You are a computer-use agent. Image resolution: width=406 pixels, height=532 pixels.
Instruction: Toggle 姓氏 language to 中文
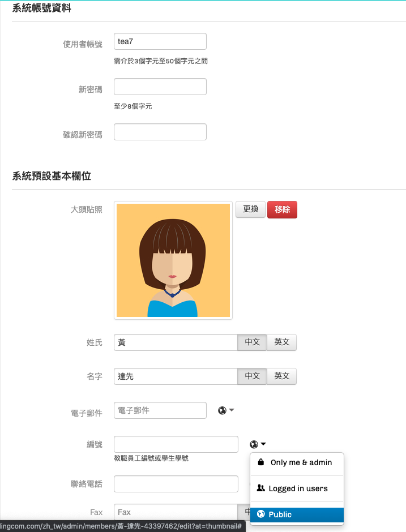(252, 342)
